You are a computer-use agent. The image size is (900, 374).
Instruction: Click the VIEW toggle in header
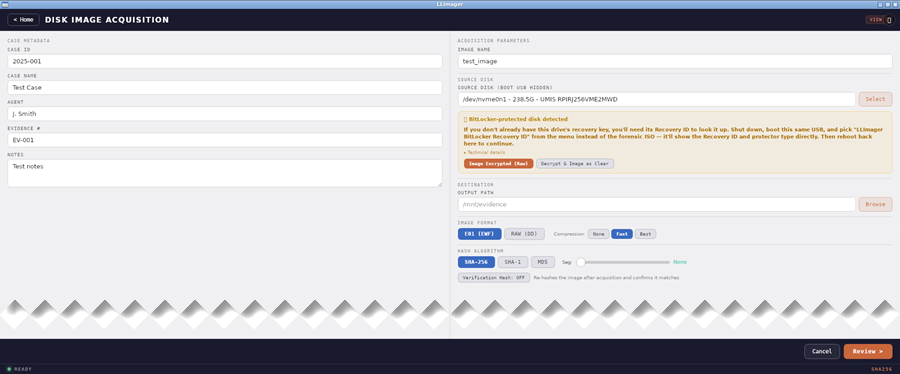875,20
